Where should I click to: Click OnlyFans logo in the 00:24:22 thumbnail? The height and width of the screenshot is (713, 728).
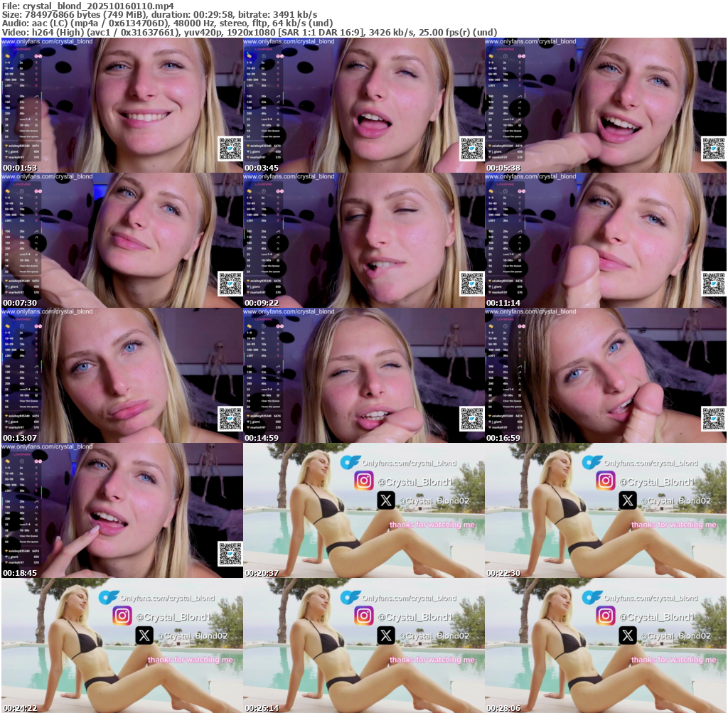(108, 598)
